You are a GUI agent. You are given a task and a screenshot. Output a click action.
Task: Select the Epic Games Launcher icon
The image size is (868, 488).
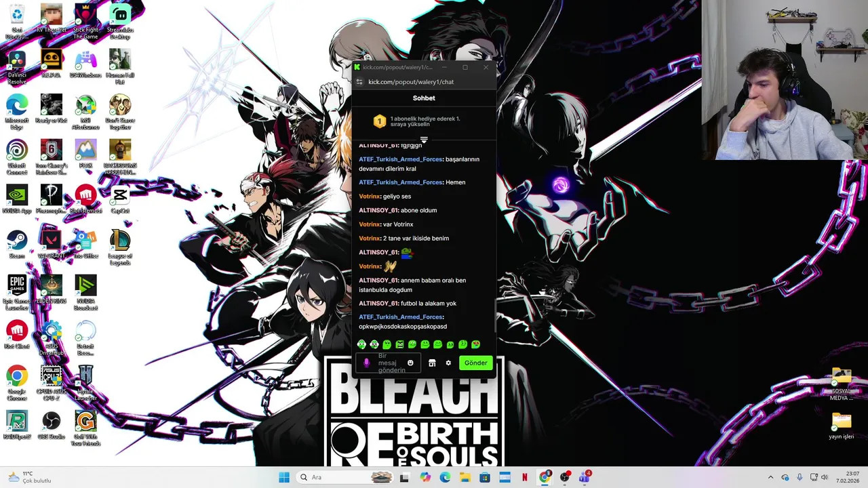tap(17, 293)
